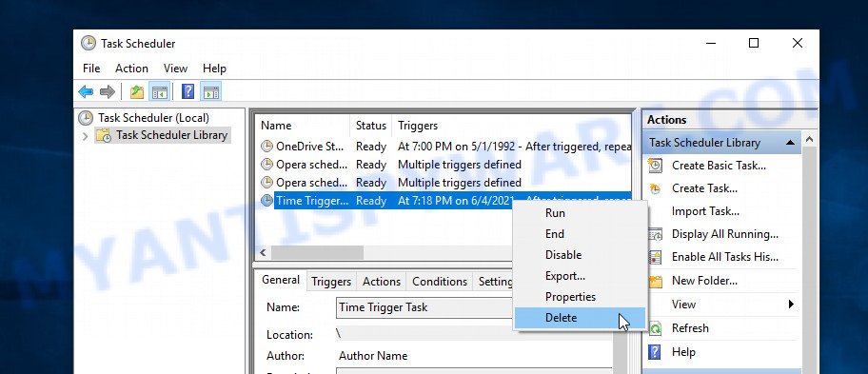Click the blue Help question mark toolbar icon
The height and width of the screenshot is (374, 868).
click(187, 92)
